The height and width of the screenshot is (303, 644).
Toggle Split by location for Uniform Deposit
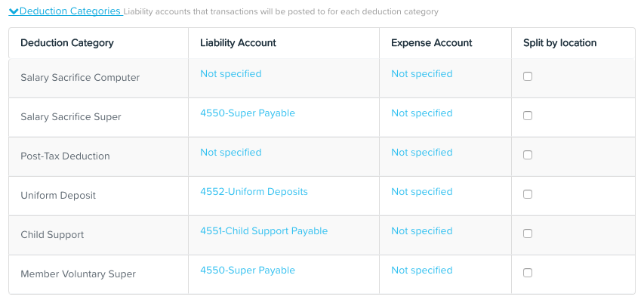(x=528, y=194)
